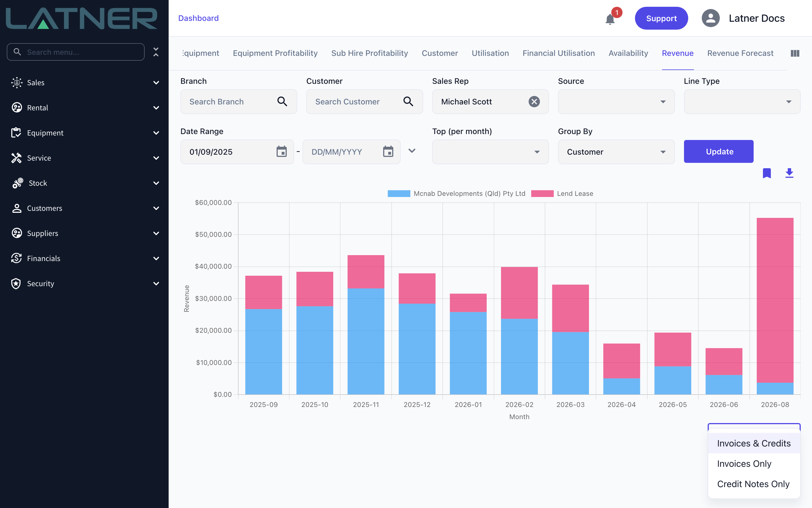Open the Revenue Forecast tab
The image size is (812, 508).
pyautogui.click(x=740, y=53)
